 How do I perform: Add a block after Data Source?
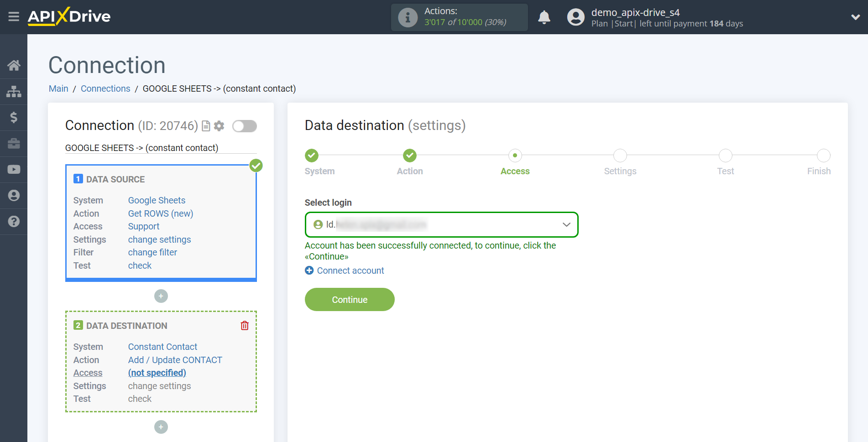pos(161,296)
